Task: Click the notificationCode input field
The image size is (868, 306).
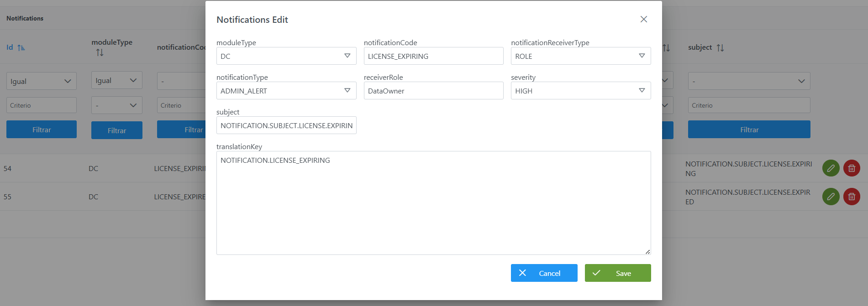Action: pyautogui.click(x=433, y=56)
